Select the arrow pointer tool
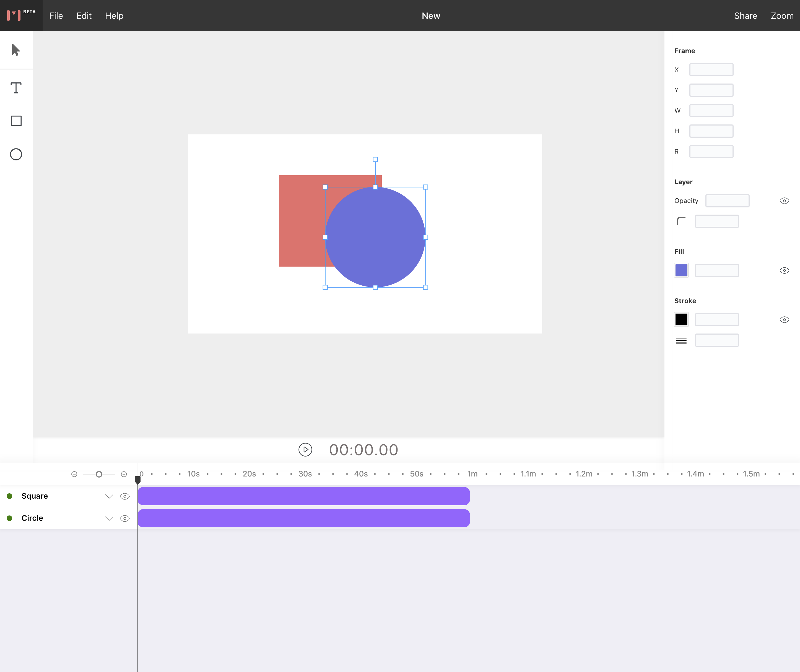Image resolution: width=800 pixels, height=672 pixels. tap(15, 50)
